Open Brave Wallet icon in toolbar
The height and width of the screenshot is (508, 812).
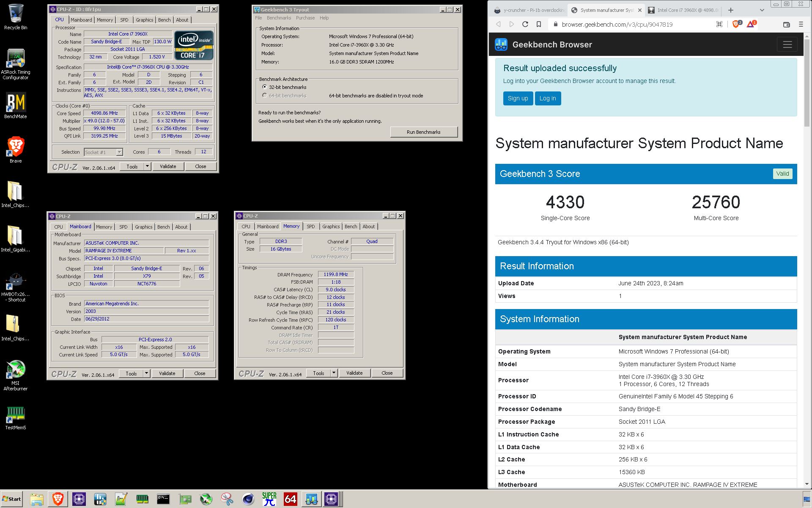coord(787,25)
